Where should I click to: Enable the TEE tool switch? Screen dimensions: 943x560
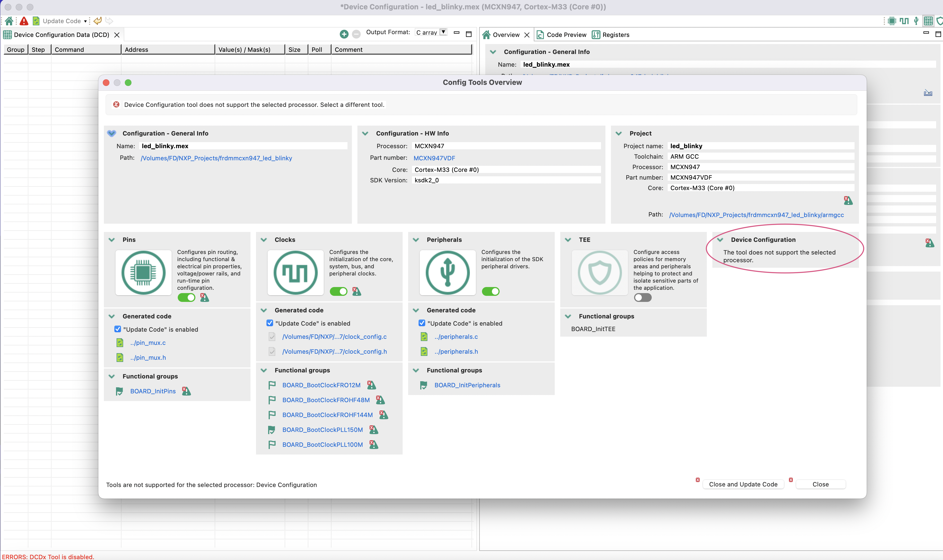click(643, 297)
